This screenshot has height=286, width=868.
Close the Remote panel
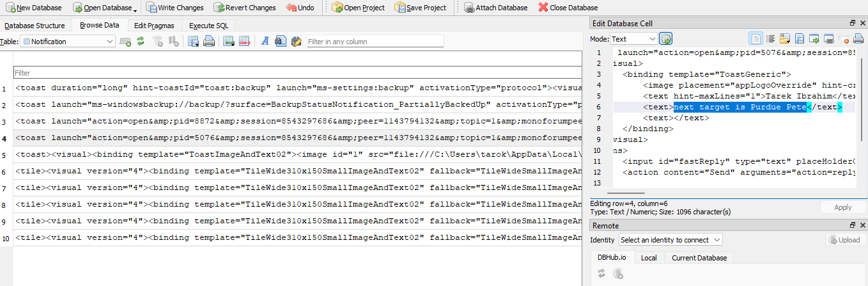point(862,225)
